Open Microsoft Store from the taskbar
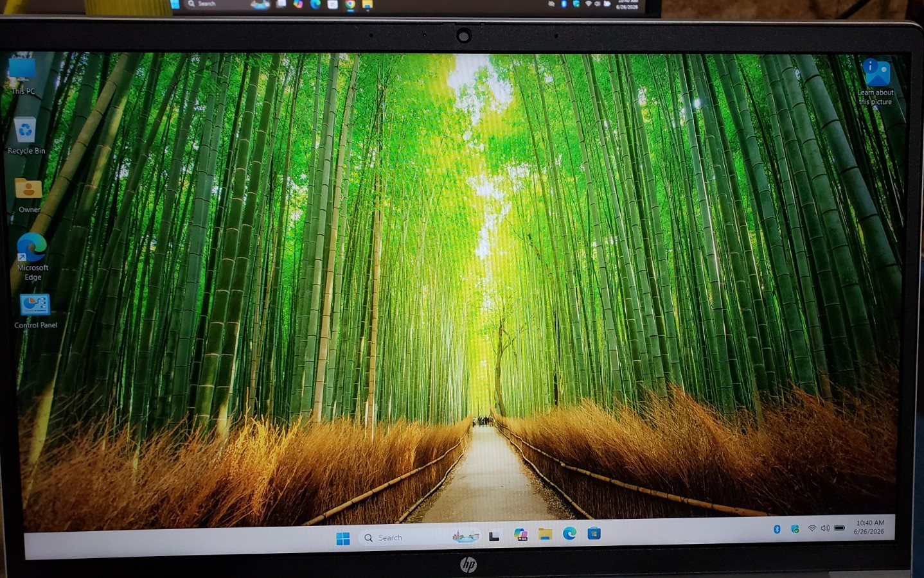Viewport: 924px width, 578px height. 594,533
